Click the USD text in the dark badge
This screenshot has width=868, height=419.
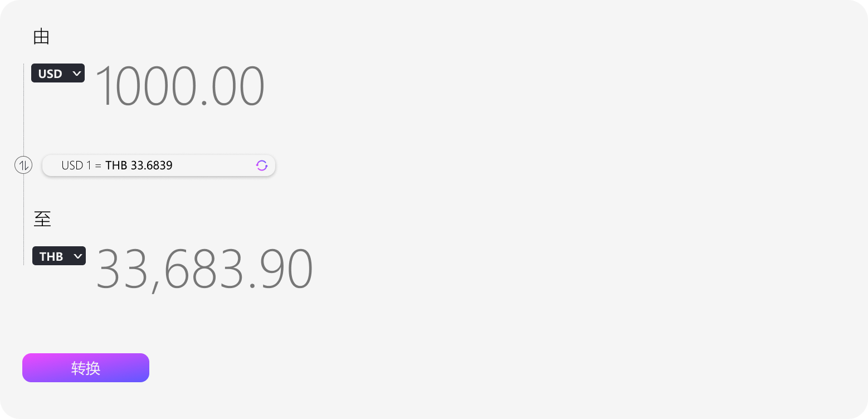tap(50, 74)
